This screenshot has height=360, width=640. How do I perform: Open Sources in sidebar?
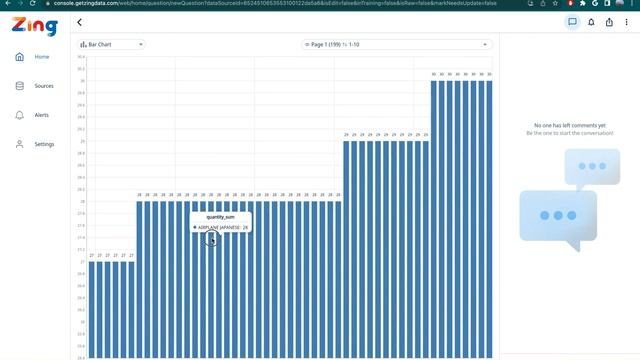click(44, 86)
